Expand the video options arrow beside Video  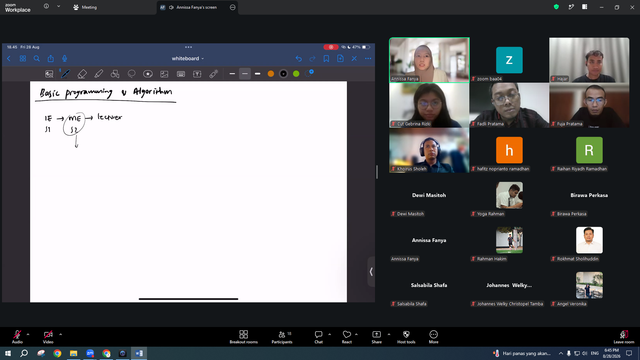click(x=60, y=334)
